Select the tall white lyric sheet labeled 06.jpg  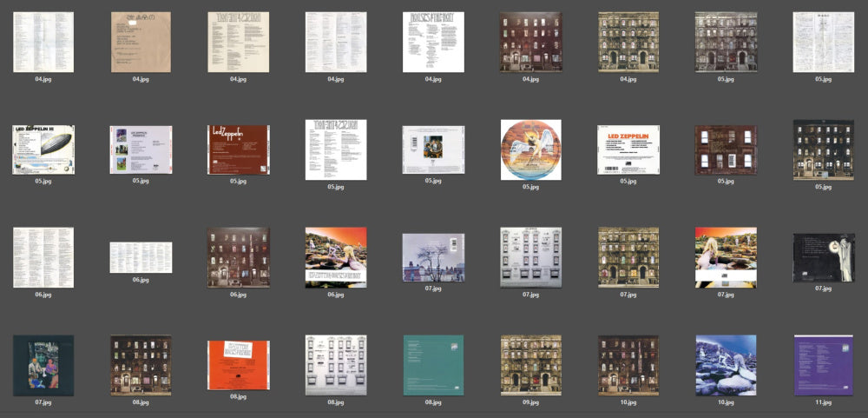point(43,257)
